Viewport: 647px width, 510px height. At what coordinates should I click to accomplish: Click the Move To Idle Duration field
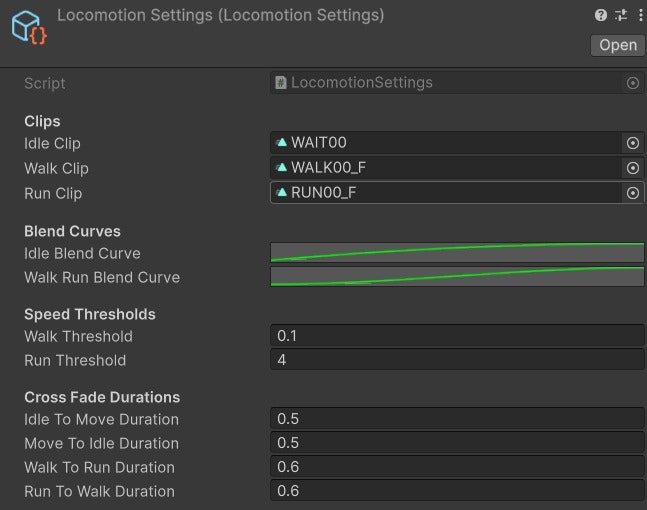click(x=457, y=442)
